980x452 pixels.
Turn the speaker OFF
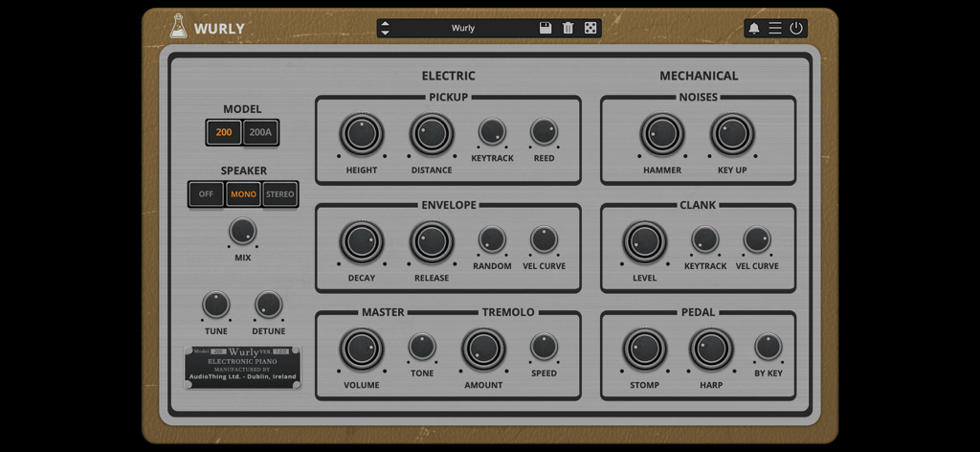(207, 194)
